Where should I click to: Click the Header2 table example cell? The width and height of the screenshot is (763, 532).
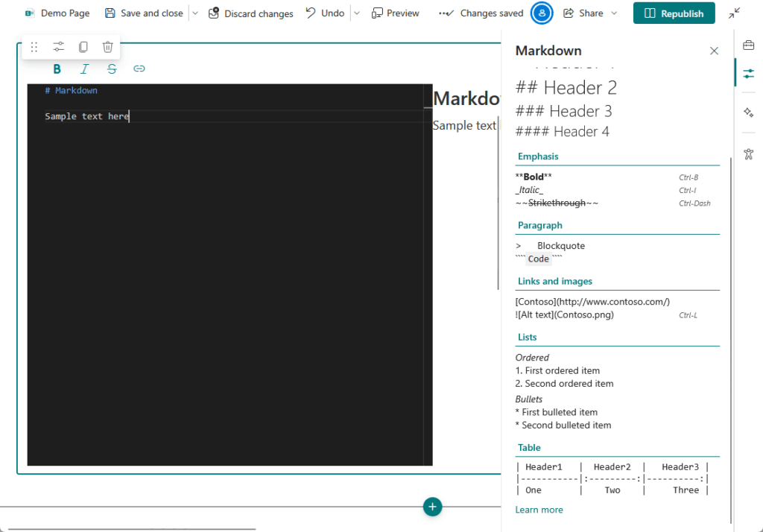pyautogui.click(x=612, y=467)
